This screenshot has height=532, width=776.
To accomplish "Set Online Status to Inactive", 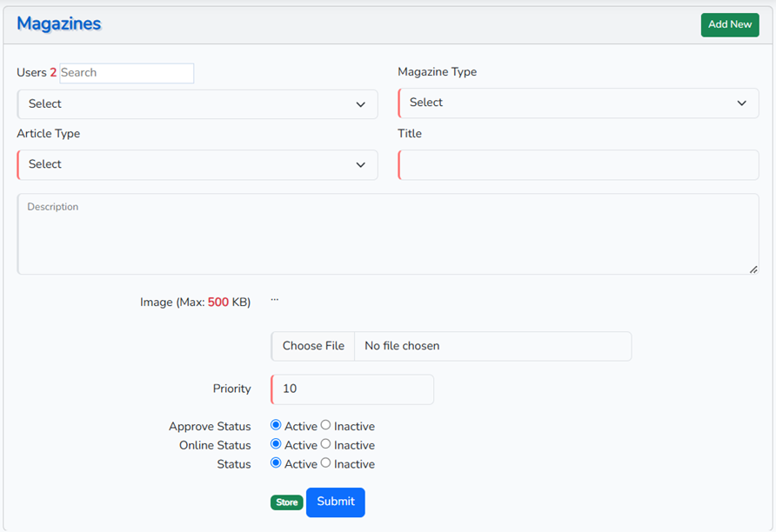I will (325, 444).
